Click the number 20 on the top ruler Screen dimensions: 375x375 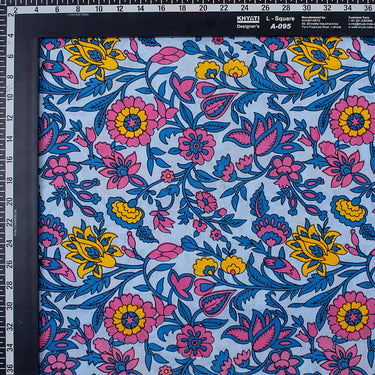pyautogui.click(x=203, y=9)
